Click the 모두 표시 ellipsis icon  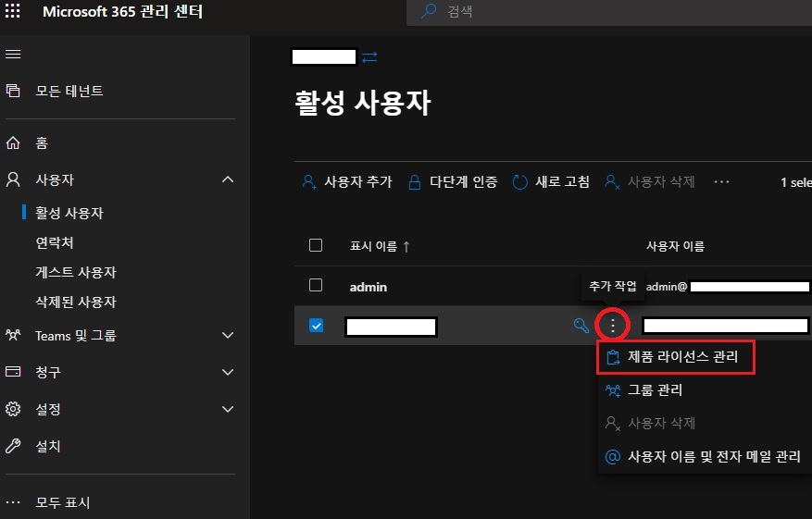13,502
